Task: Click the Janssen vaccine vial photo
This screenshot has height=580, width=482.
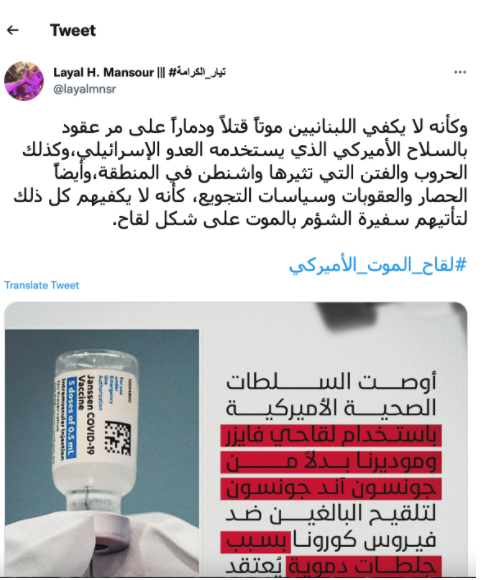Action: (x=102, y=452)
